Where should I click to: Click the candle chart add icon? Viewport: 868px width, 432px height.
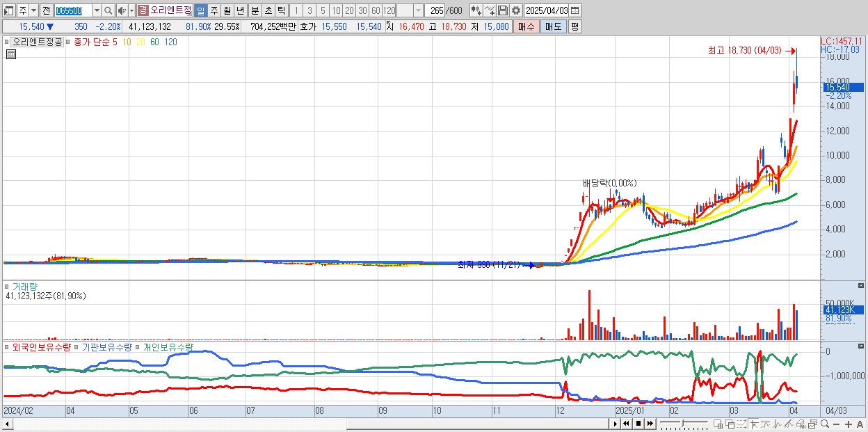(x=476, y=10)
